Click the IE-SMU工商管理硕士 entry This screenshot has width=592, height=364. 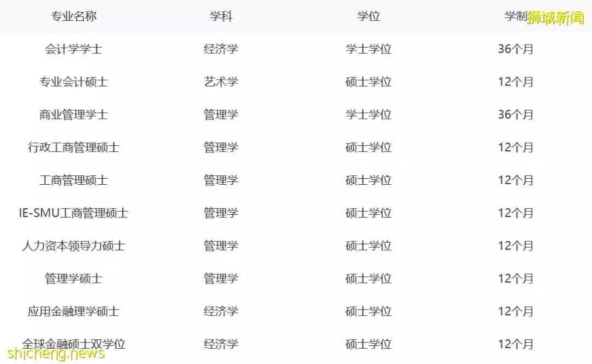pos(73,213)
